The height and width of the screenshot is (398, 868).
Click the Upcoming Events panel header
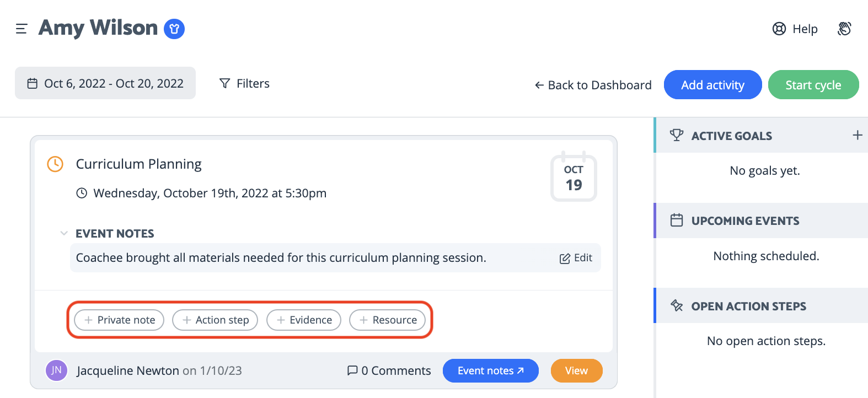click(x=761, y=220)
